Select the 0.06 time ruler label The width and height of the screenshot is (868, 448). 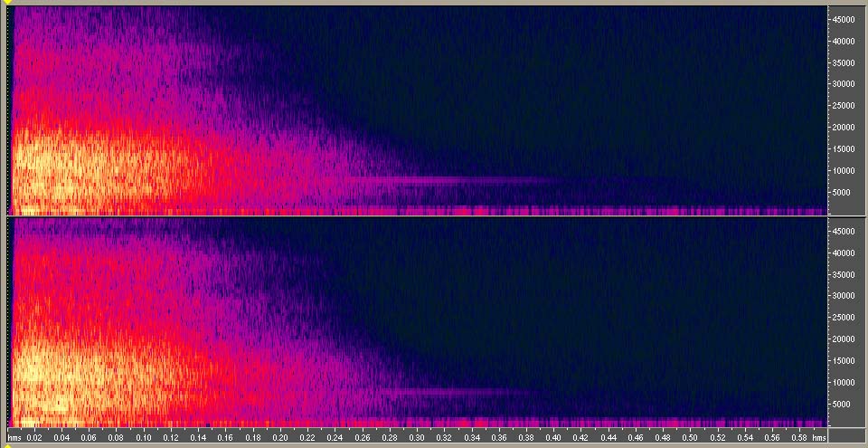click(90, 437)
